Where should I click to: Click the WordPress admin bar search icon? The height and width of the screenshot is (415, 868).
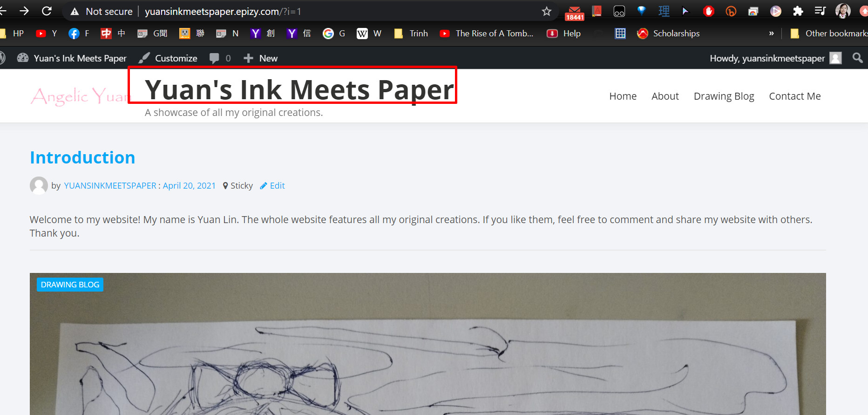point(857,58)
